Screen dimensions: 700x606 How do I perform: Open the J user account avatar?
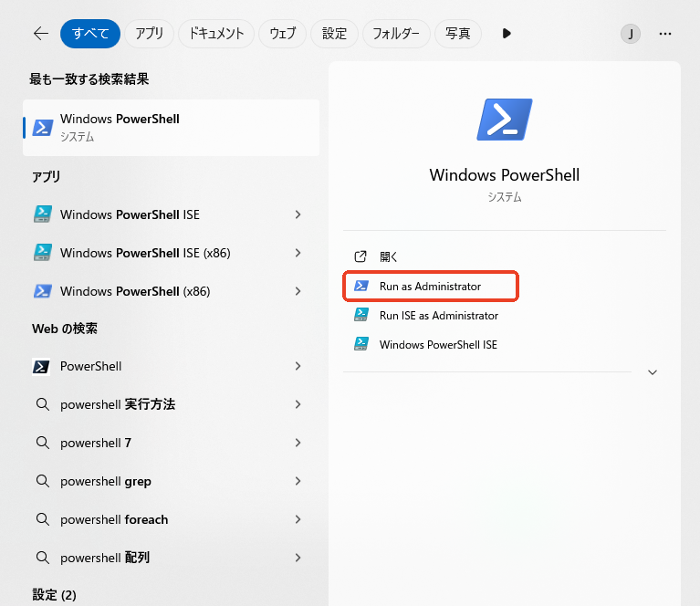pos(631,34)
